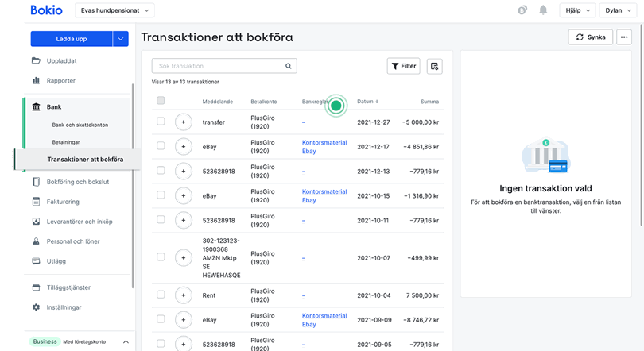The image size is (644, 351).
Task: Open Rapporter in the sidebar
Action: [x=61, y=80]
